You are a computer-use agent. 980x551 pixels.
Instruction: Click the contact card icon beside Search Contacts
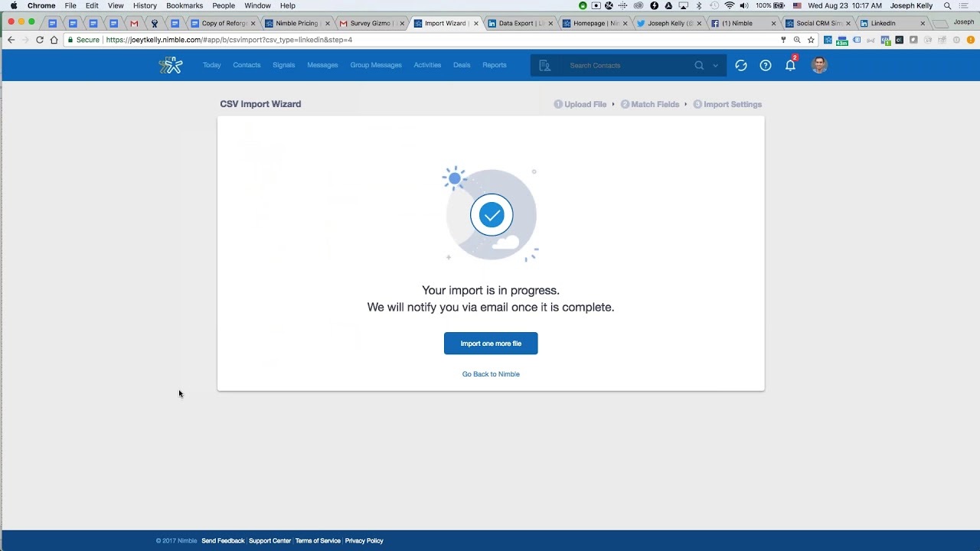tap(545, 65)
